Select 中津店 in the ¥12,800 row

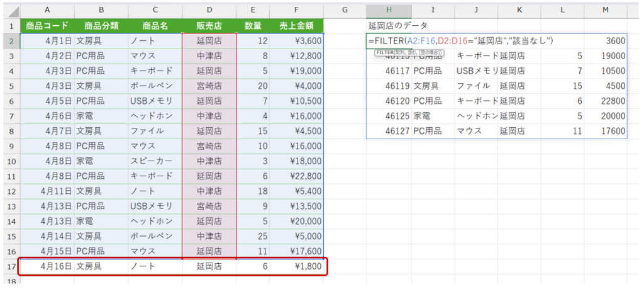coord(209,56)
